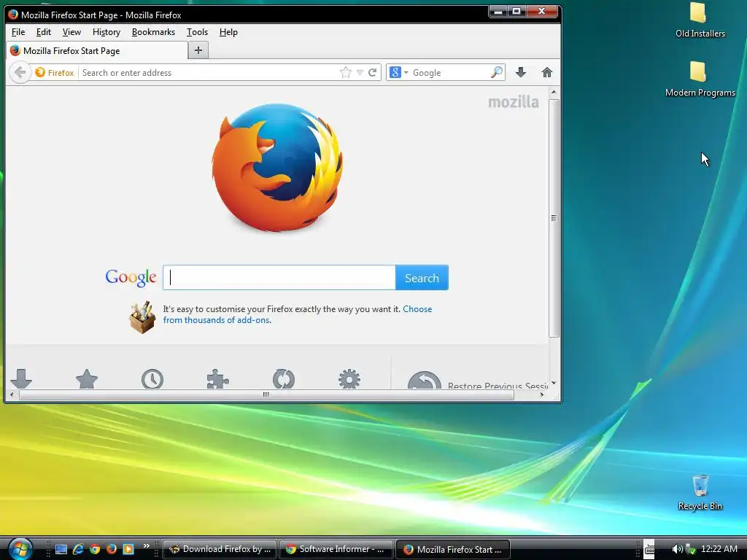Open the File menu
Viewport: 747px width, 560px height.
coord(18,32)
